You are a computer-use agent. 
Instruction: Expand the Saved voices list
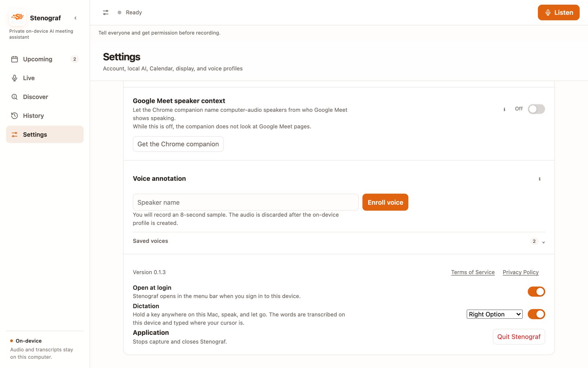338,241
